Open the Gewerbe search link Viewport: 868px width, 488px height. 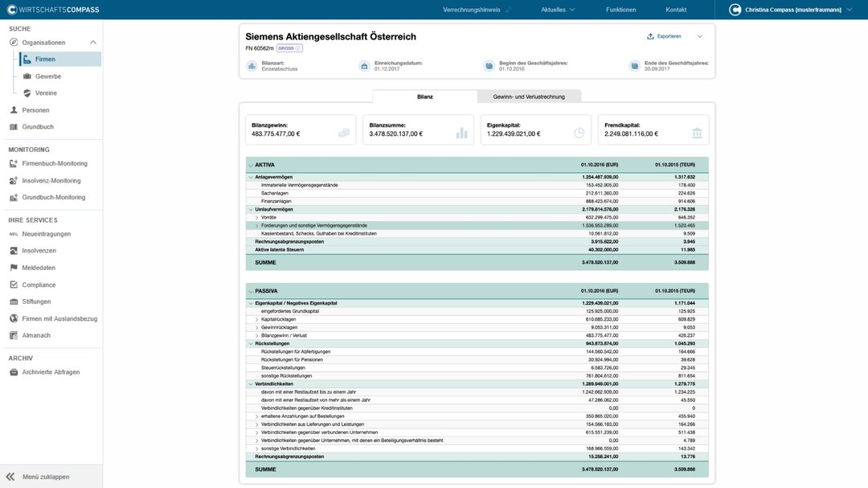pyautogui.click(x=48, y=76)
